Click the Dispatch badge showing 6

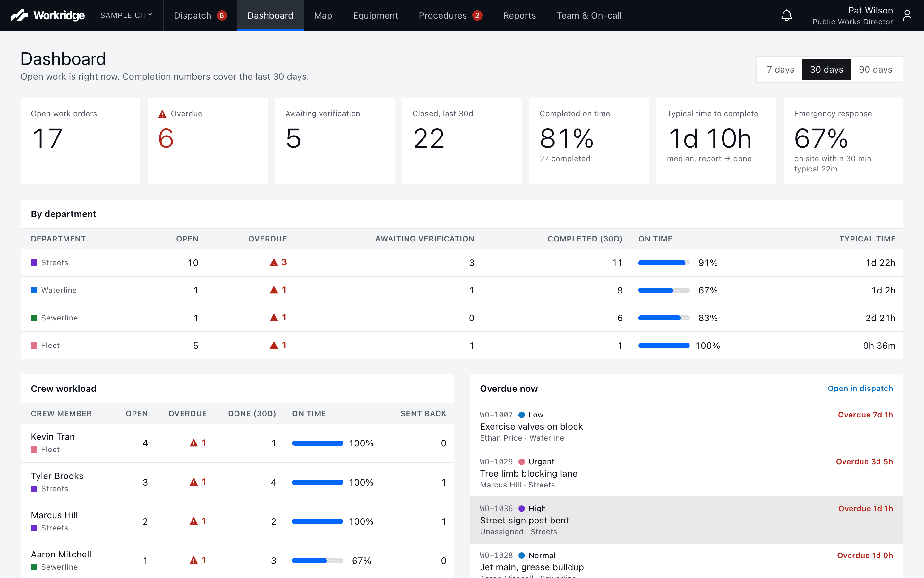point(221,15)
